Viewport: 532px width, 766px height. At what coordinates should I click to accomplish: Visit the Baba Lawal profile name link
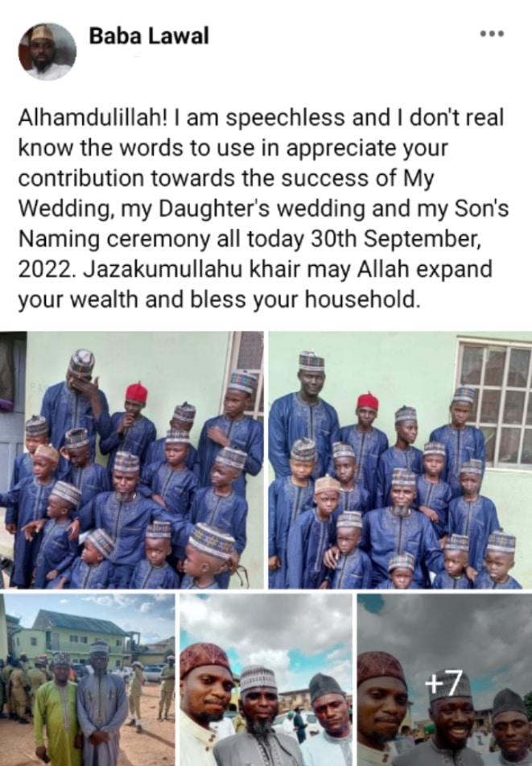pos(149,35)
